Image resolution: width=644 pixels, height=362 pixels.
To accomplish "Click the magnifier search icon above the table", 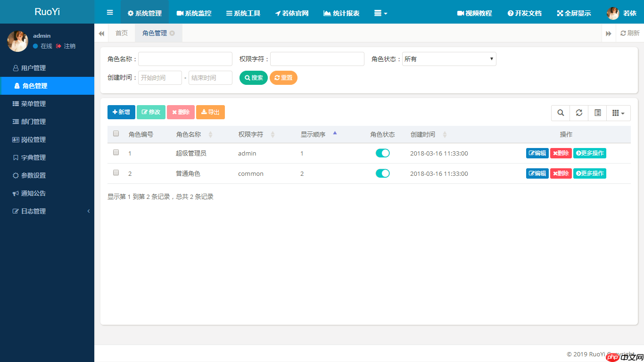I will (561, 113).
